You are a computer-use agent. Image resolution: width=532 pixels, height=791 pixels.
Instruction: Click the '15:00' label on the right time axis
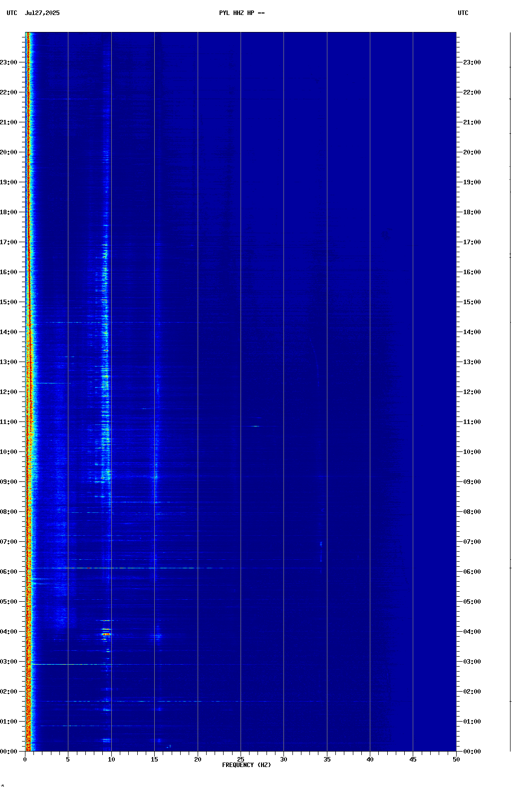click(x=472, y=302)
